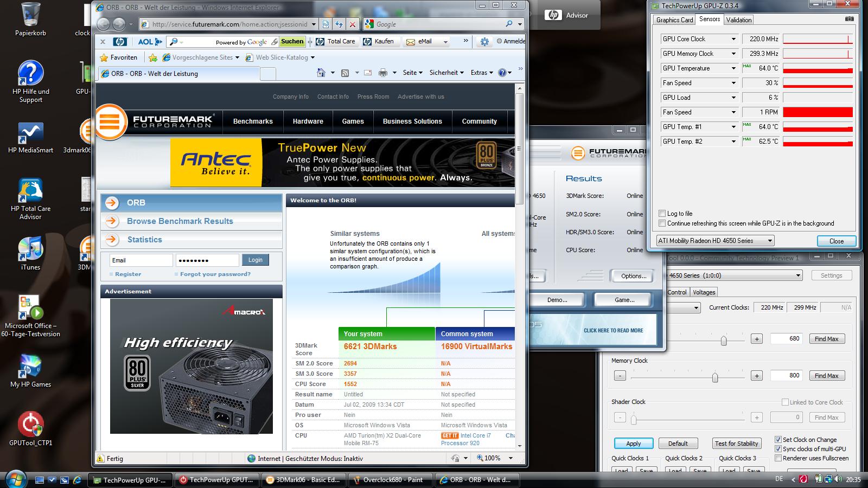Image resolution: width=868 pixels, height=488 pixels.
Task: Open HP toolbar settings gear icon
Action: point(484,41)
